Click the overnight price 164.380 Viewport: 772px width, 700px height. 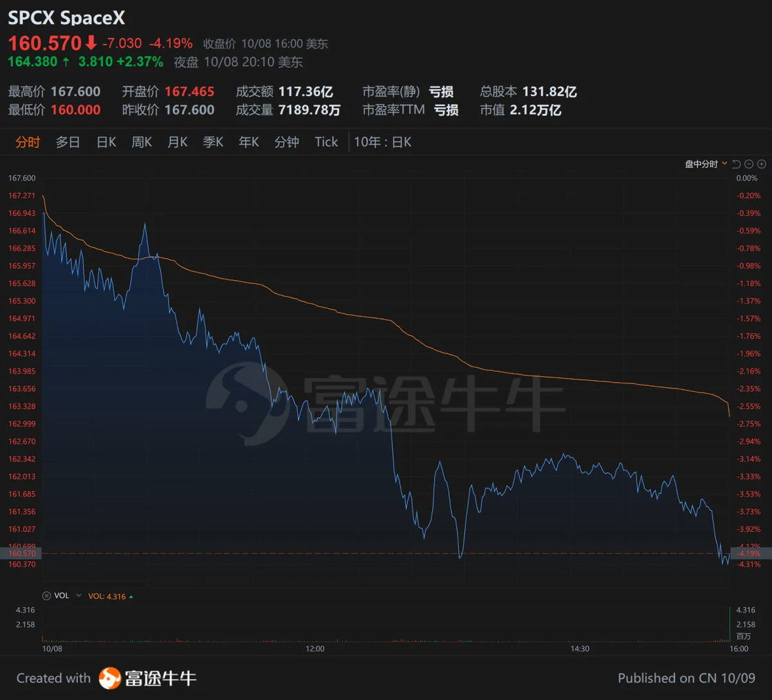click(32, 62)
